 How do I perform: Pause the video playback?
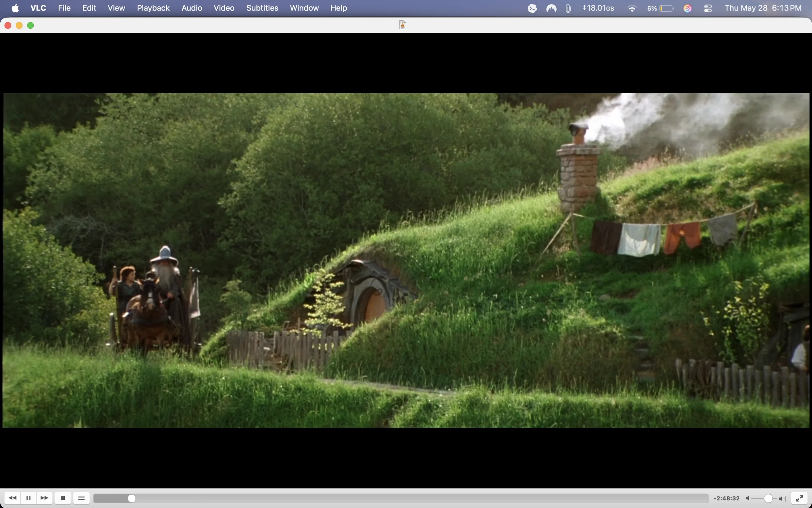pos(29,498)
